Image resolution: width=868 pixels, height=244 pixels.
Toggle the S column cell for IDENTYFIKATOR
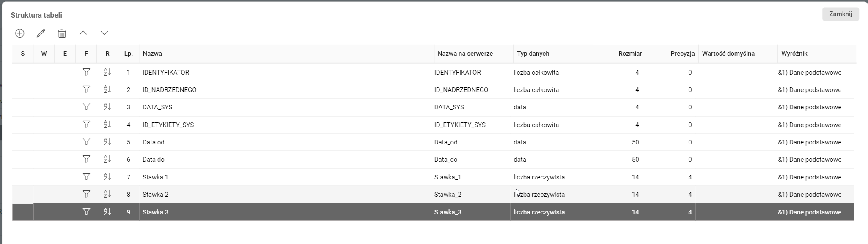click(23, 72)
